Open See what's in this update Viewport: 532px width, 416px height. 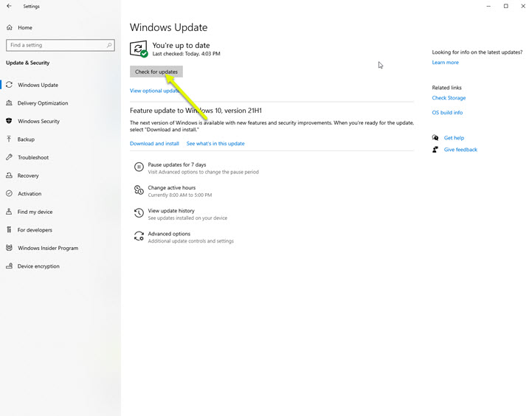tap(215, 143)
